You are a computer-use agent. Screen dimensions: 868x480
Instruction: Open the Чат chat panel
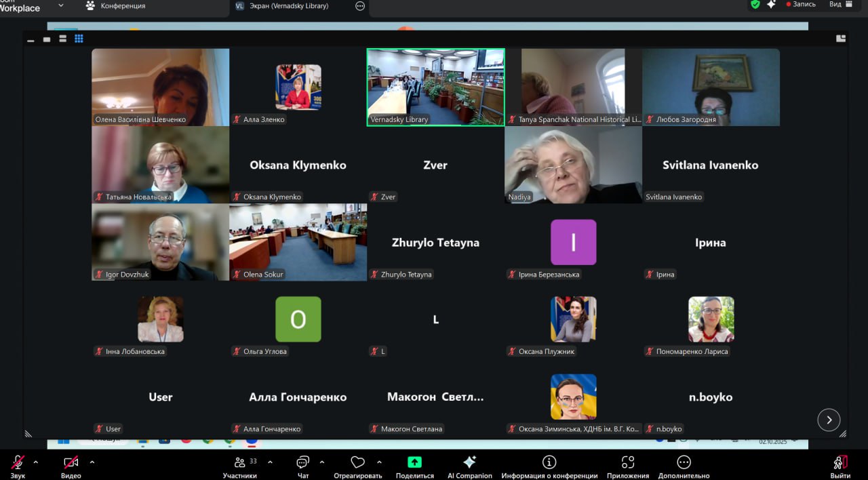pos(302,464)
